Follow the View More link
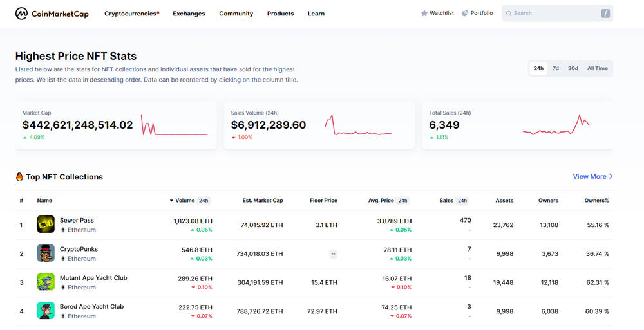 pyautogui.click(x=592, y=176)
